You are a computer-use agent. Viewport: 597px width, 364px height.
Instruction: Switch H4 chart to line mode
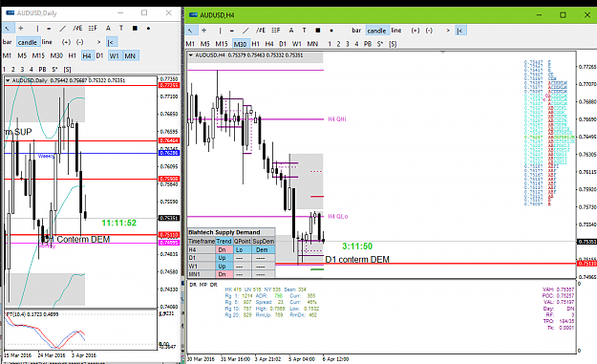click(396, 31)
